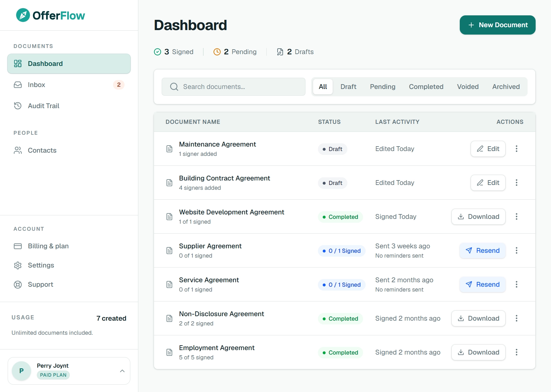The width and height of the screenshot is (551, 392).
Task: Select the Pending filter tab
Action: (x=383, y=87)
